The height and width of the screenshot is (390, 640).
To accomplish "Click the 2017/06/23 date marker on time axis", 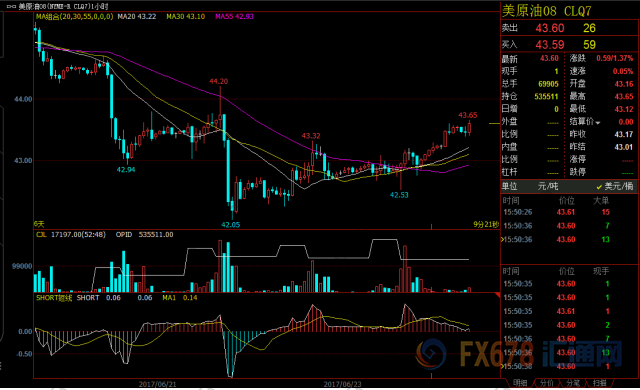I will click(x=342, y=384).
